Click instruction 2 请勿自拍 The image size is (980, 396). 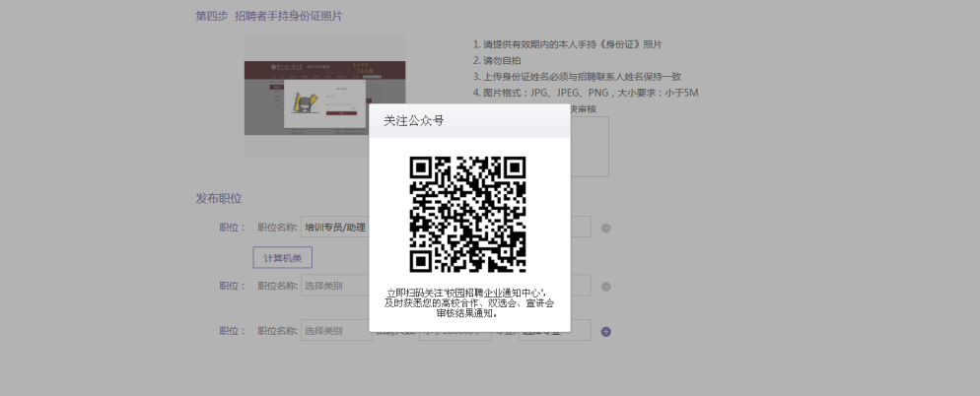(497, 61)
